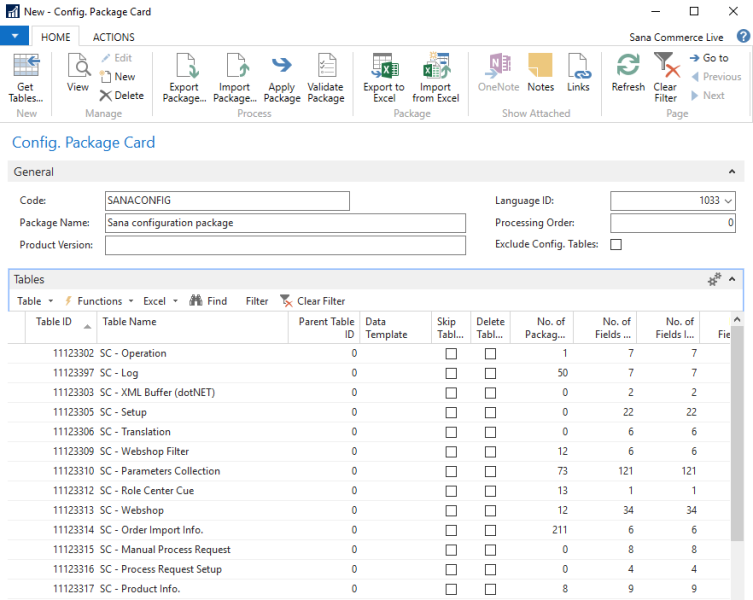Check Skip Table for SC - Log
Screen dimensions: 753x600
pos(451,373)
